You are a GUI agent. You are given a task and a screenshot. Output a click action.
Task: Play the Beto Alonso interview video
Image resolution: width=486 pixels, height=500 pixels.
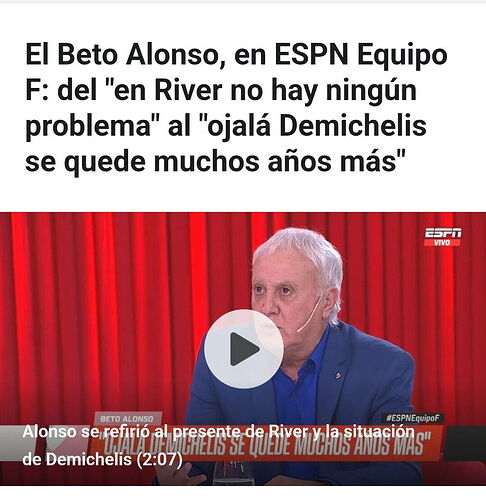[x=244, y=349]
